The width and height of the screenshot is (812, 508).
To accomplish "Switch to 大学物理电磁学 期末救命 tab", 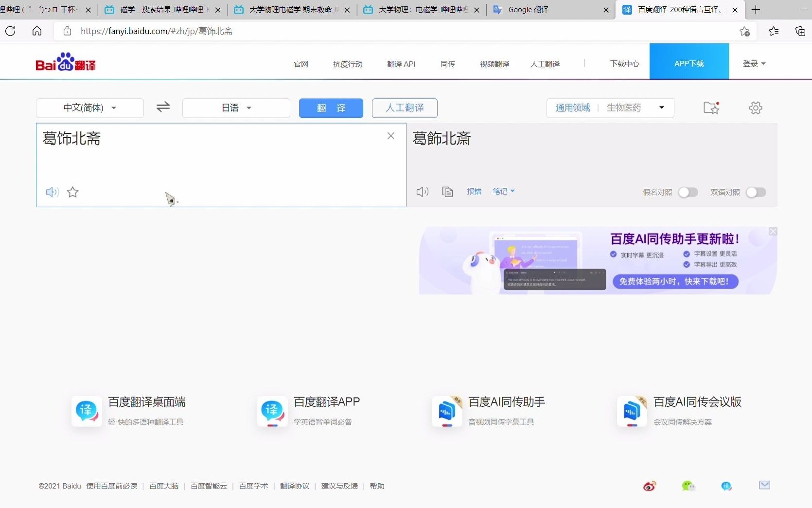I will click(293, 10).
